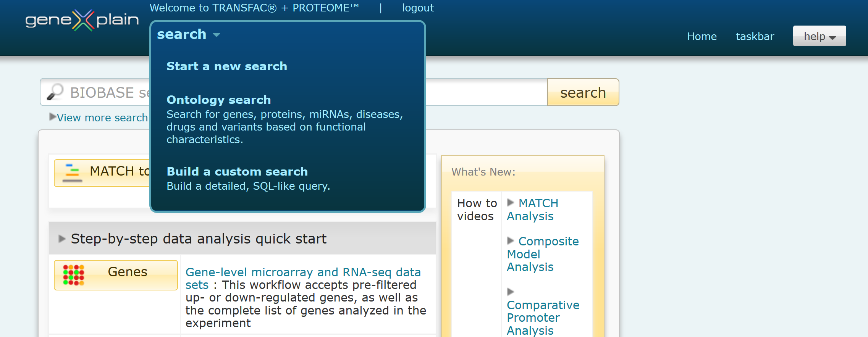Expand Composite Model Analysis video arrow

click(511, 241)
